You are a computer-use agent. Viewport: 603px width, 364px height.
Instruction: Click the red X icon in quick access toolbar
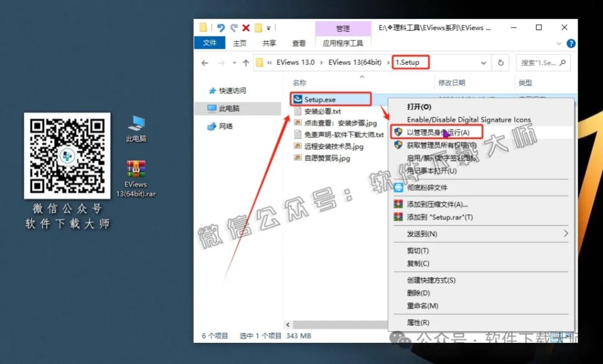point(244,27)
